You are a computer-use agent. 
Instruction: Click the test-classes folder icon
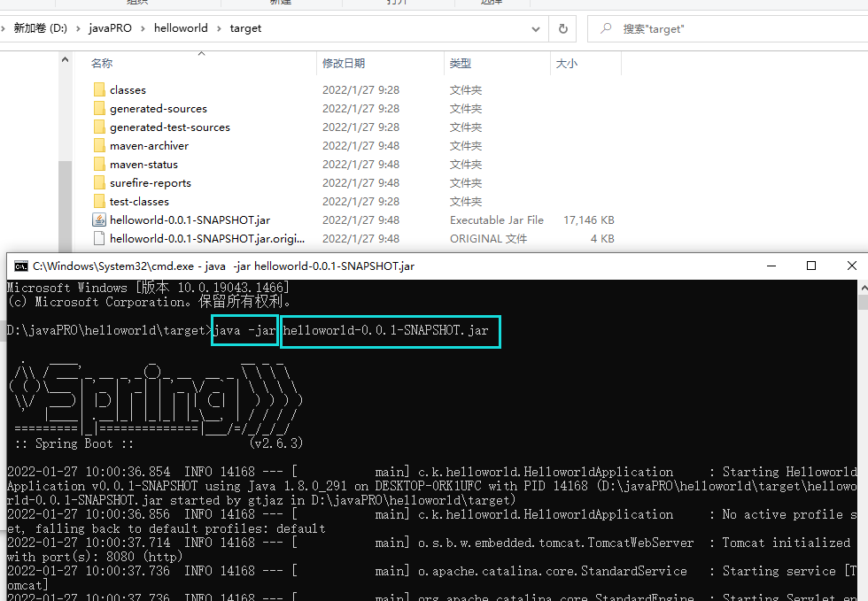coord(99,202)
